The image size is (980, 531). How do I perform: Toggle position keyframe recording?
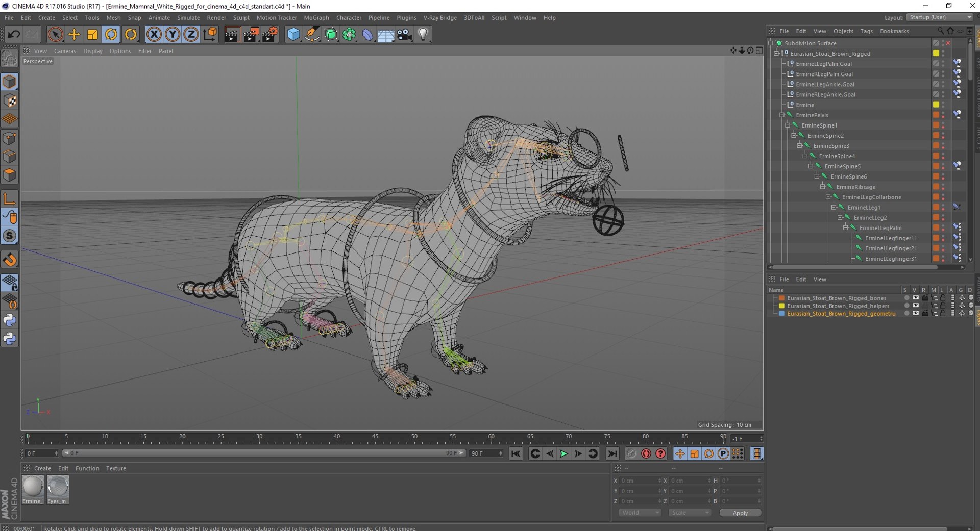pyautogui.click(x=680, y=453)
